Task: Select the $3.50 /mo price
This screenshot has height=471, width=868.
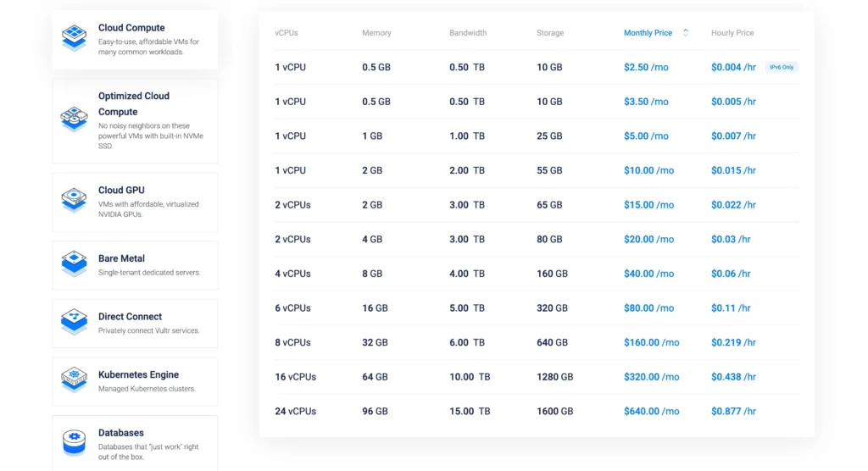Action: pos(646,102)
